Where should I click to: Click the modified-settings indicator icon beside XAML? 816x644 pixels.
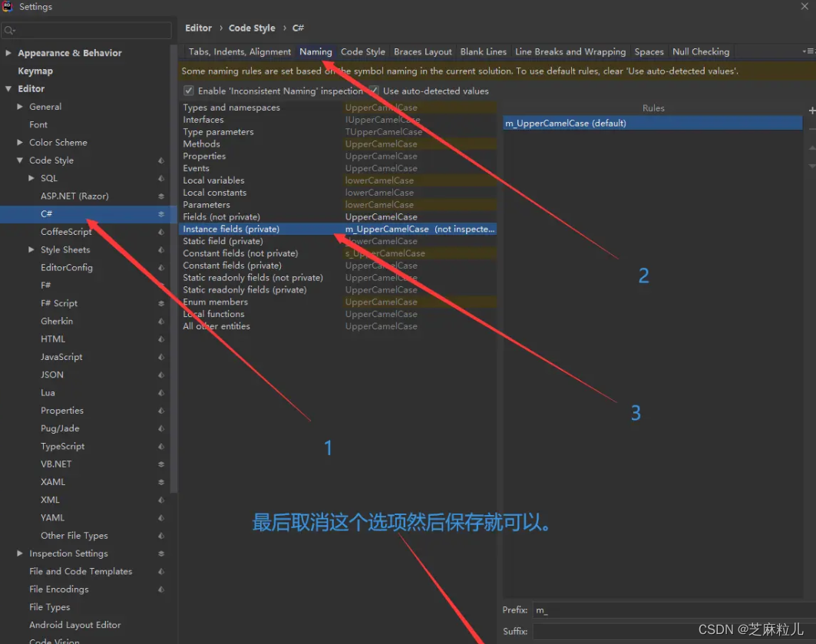(160, 481)
